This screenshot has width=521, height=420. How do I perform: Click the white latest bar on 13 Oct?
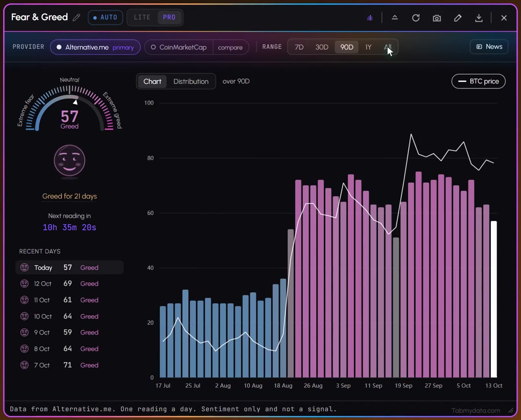coord(494,299)
